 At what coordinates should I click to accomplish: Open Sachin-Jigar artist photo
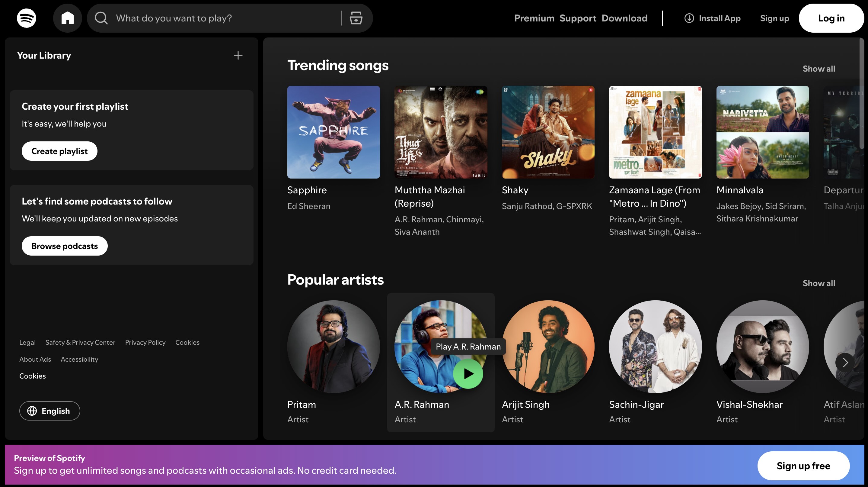point(656,347)
